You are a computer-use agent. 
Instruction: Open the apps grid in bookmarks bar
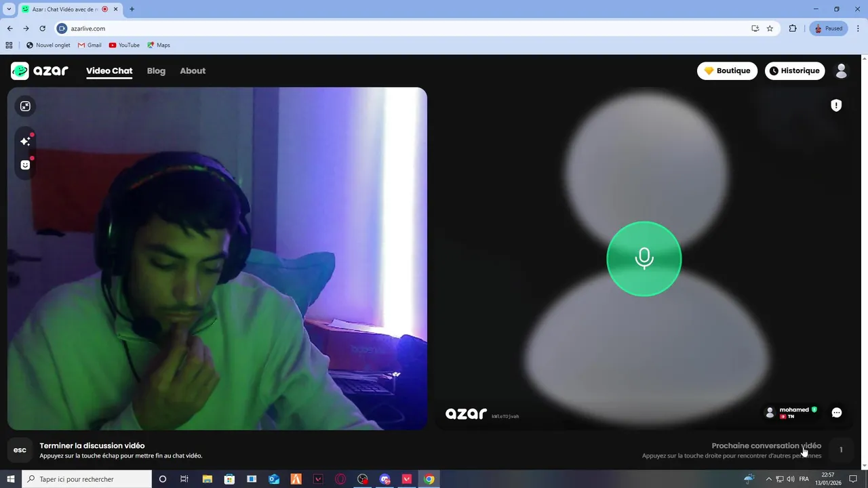(x=9, y=45)
